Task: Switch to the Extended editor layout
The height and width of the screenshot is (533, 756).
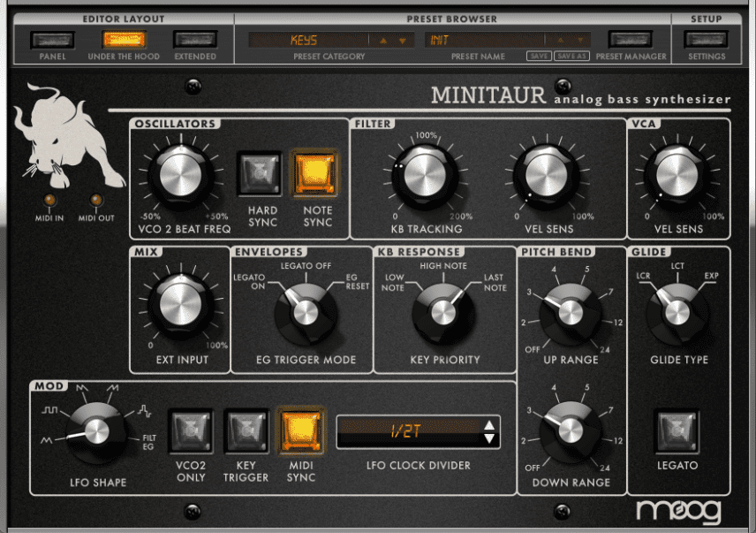Action: tap(195, 40)
